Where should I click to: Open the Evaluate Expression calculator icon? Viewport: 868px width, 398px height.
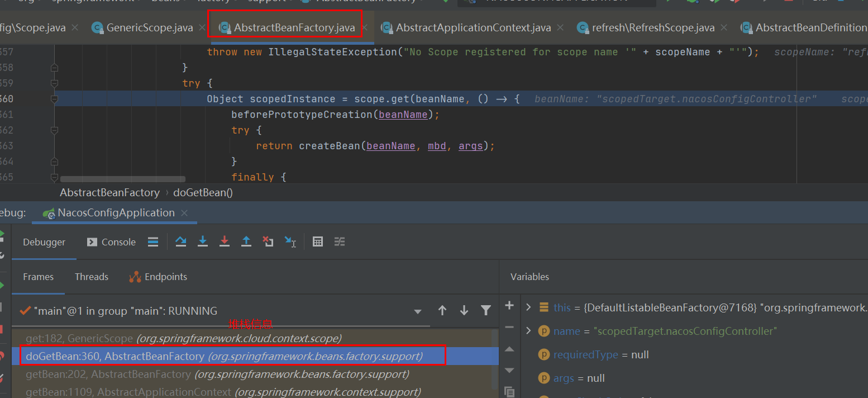point(318,241)
